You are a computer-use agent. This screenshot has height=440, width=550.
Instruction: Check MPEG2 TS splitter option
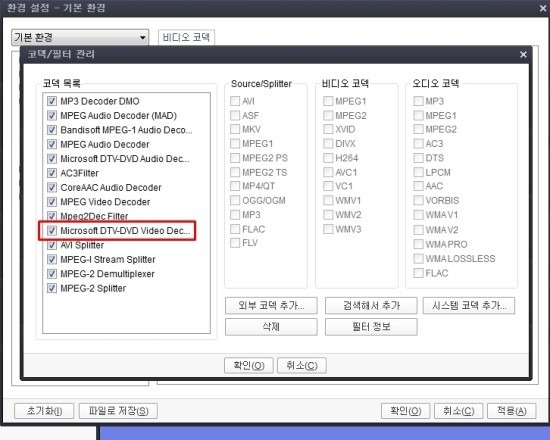click(235, 172)
